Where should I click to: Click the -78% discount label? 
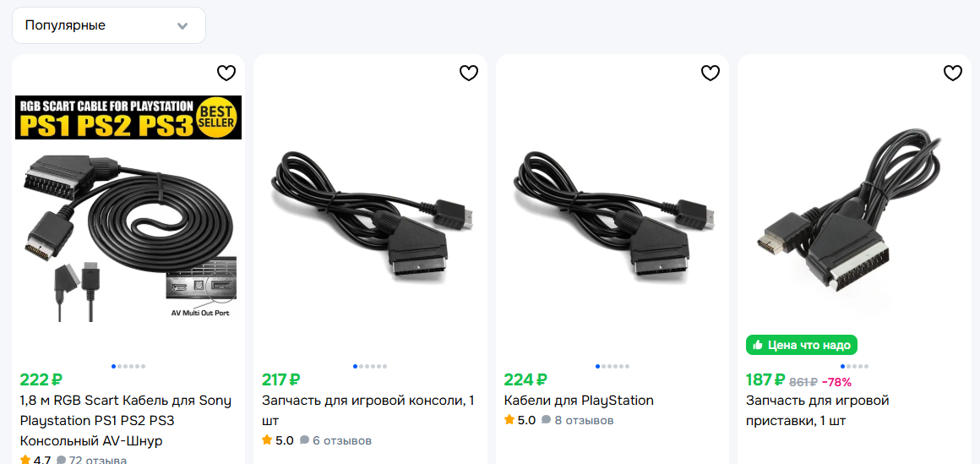pyautogui.click(x=836, y=381)
